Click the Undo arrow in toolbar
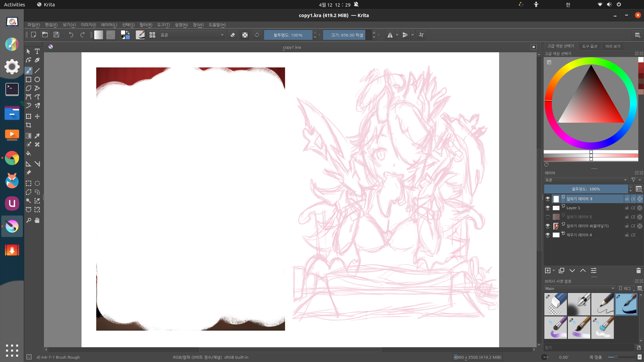Image resolution: width=644 pixels, height=362 pixels. click(71, 35)
